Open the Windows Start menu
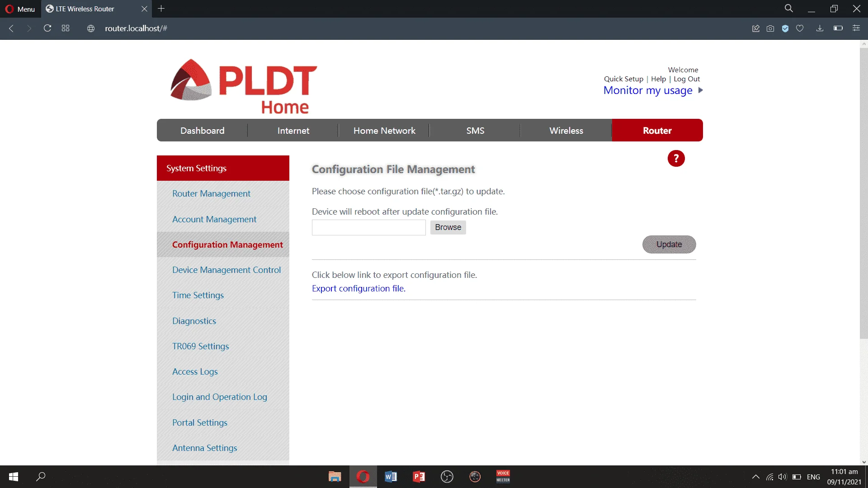The width and height of the screenshot is (868, 488). (14, 477)
